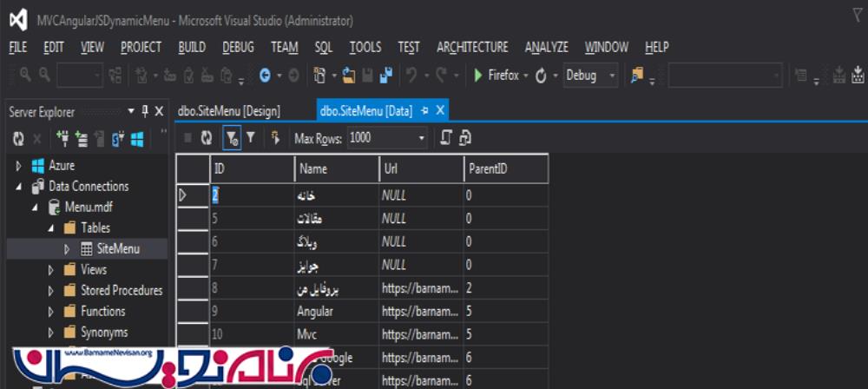Close the dbo.SiteMenu [Data] tab
This screenshot has height=389, width=868.
(x=440, y=111)
